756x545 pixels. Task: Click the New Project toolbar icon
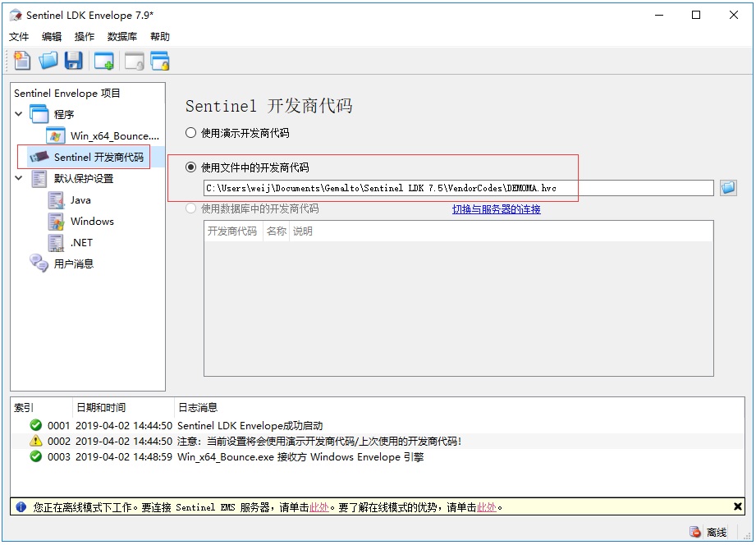tap(22, 60)
